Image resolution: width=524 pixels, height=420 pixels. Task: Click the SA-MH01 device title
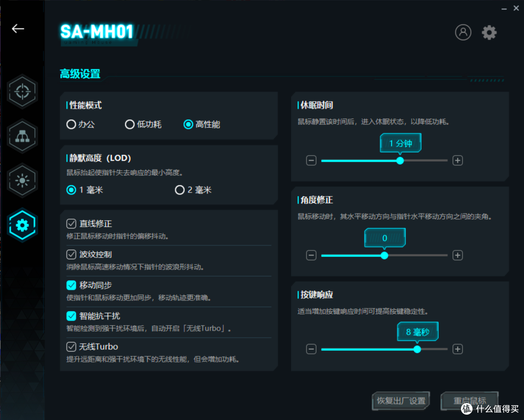click(97, 32)
